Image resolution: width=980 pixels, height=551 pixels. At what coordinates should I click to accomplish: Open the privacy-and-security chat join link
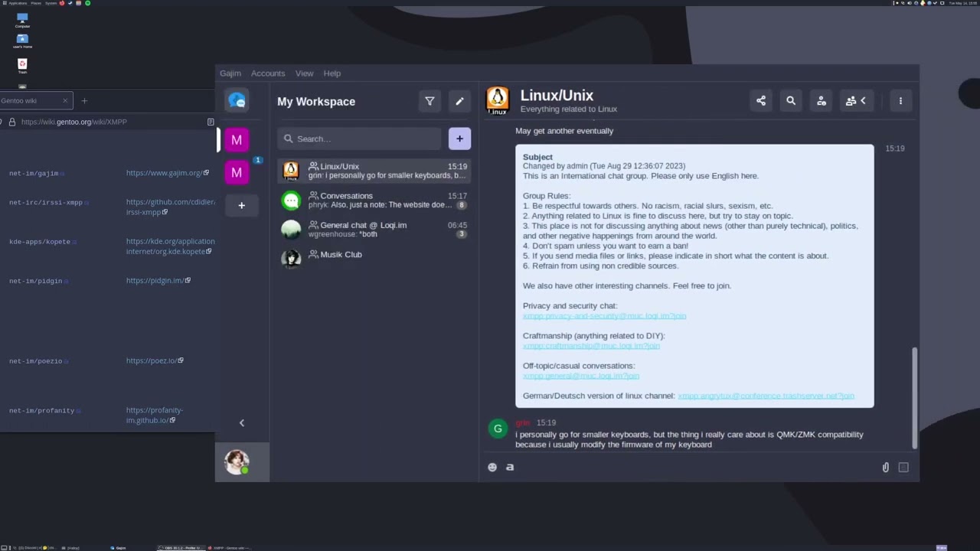(604, 316)
